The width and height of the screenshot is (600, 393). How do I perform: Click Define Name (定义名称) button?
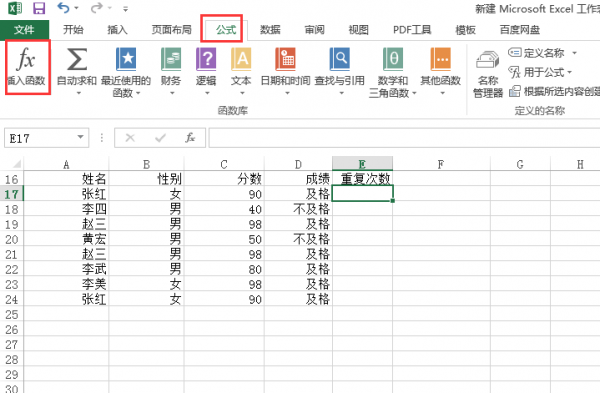point(536,53)
